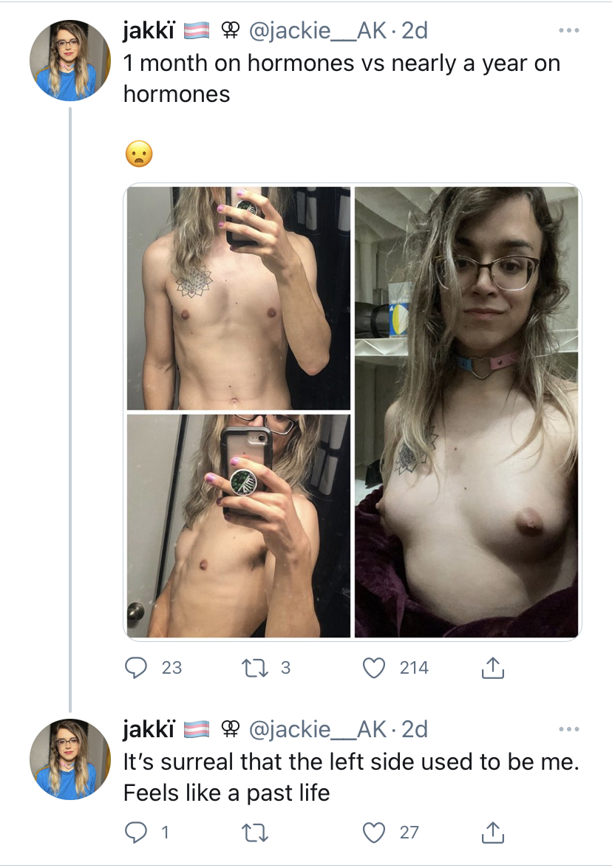The image size is (612, 868).
Task: Open the 2d timestamp of first tweet
Action: (x=415, y=30)
